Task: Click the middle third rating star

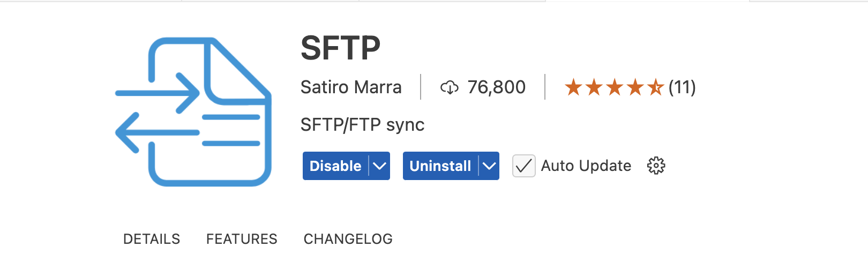Action: tap(615, 87)
